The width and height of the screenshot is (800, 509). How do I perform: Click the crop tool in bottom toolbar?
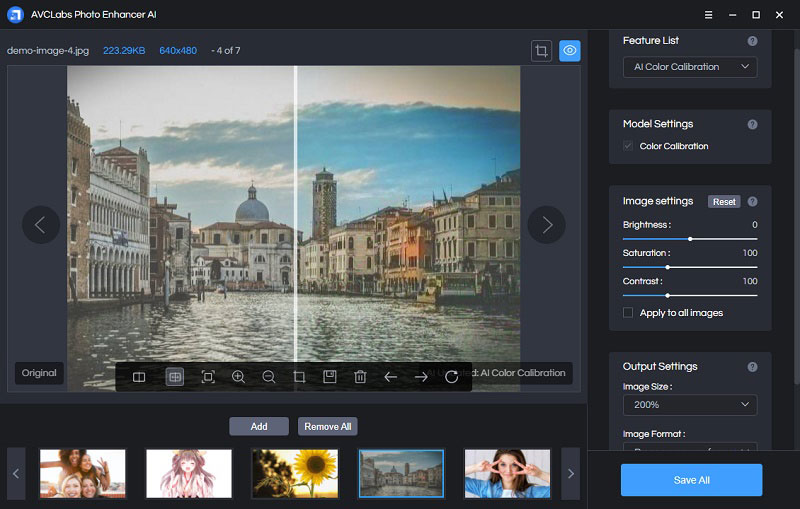299,377
